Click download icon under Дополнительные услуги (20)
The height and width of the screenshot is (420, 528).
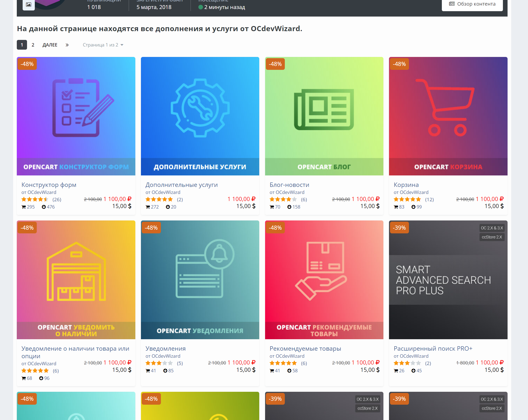point(168,207)
